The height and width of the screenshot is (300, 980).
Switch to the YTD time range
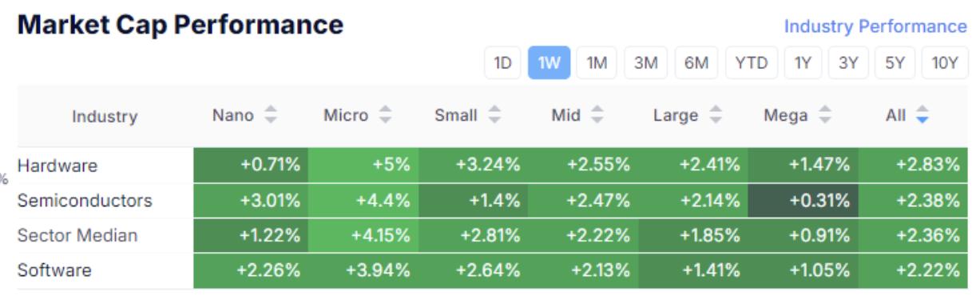[752, 63]
